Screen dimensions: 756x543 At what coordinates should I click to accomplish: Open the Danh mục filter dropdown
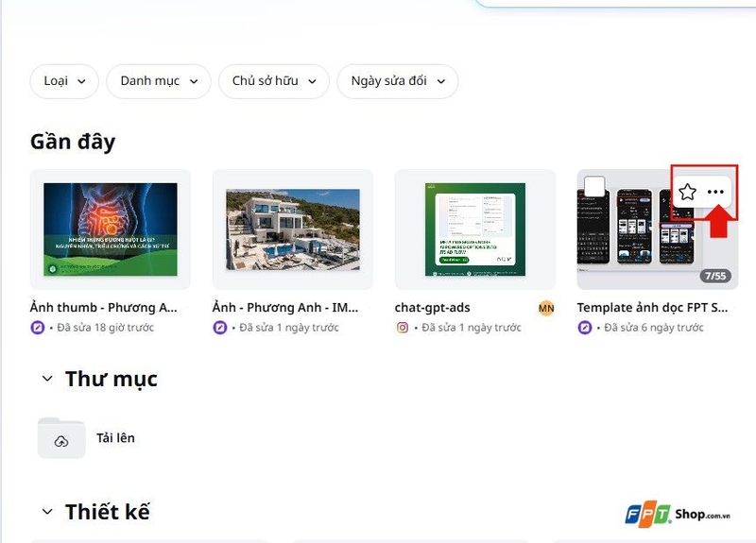tap(159, 81)
